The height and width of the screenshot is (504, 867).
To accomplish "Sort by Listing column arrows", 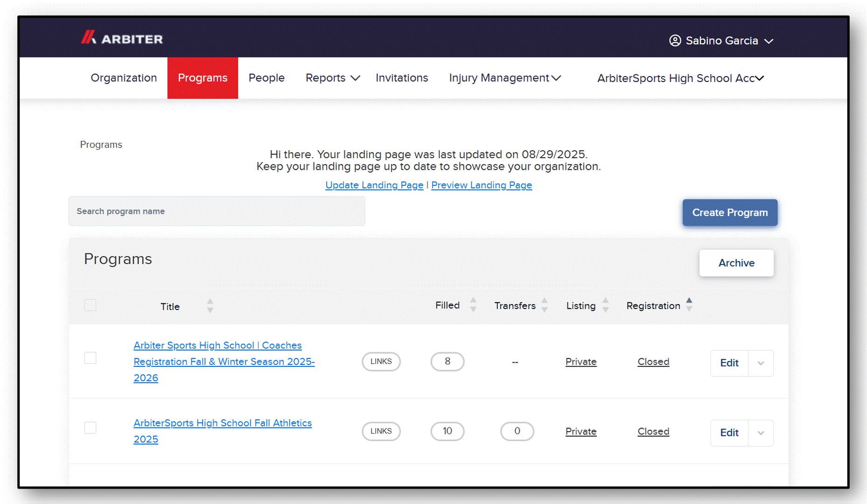I will point(606,305).
